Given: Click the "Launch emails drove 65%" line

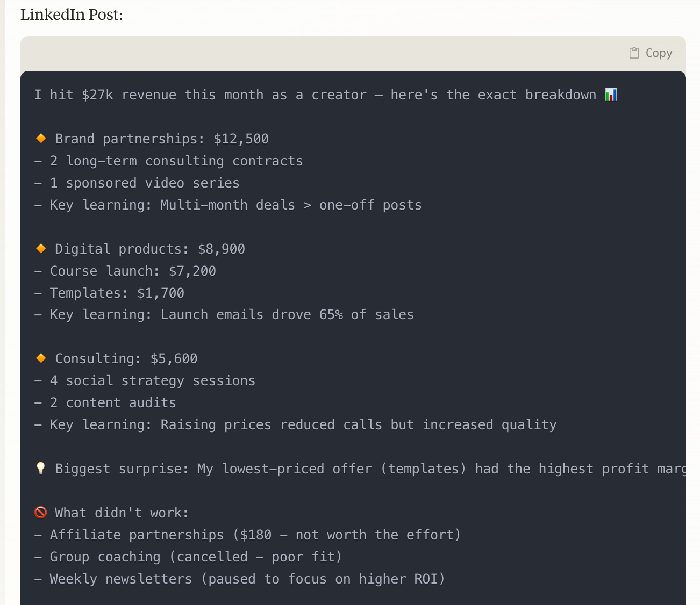Looking at the screenshot, I should coord(224,315).
